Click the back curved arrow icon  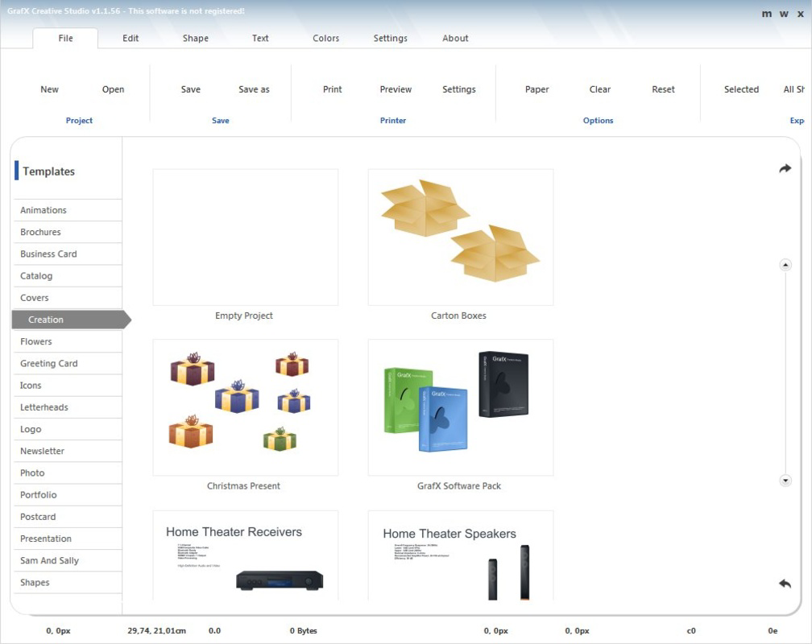[785, 584]
